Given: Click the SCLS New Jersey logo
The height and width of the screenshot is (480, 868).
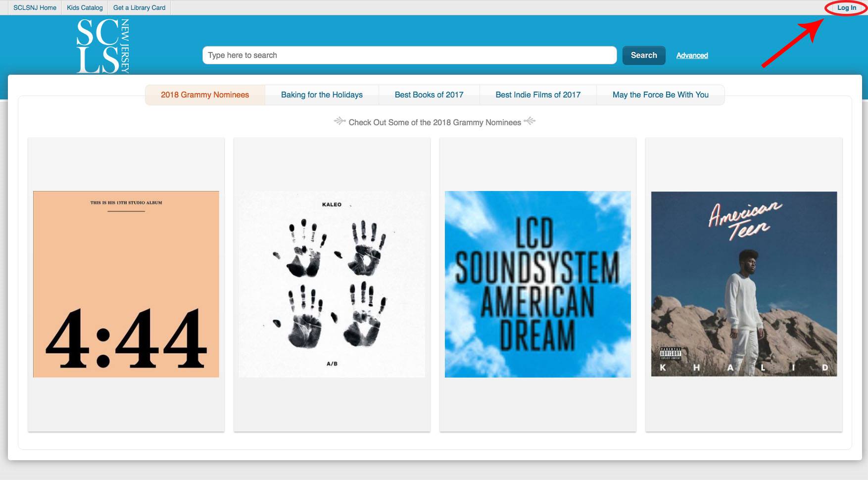Looking at the screenshot, I should pyautogui.click(x=103, y=46).
